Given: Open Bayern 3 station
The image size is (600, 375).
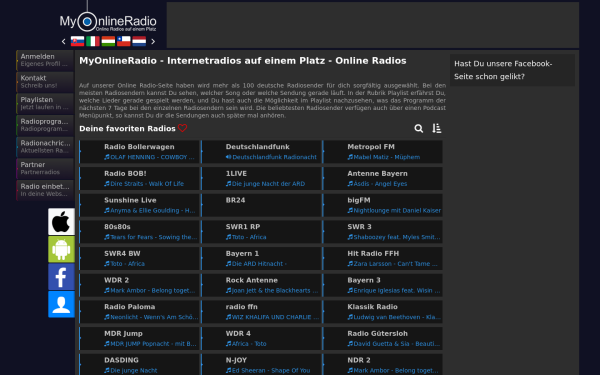Looking at the screenshot, I should pyautogui.click(x=383, y=285).
